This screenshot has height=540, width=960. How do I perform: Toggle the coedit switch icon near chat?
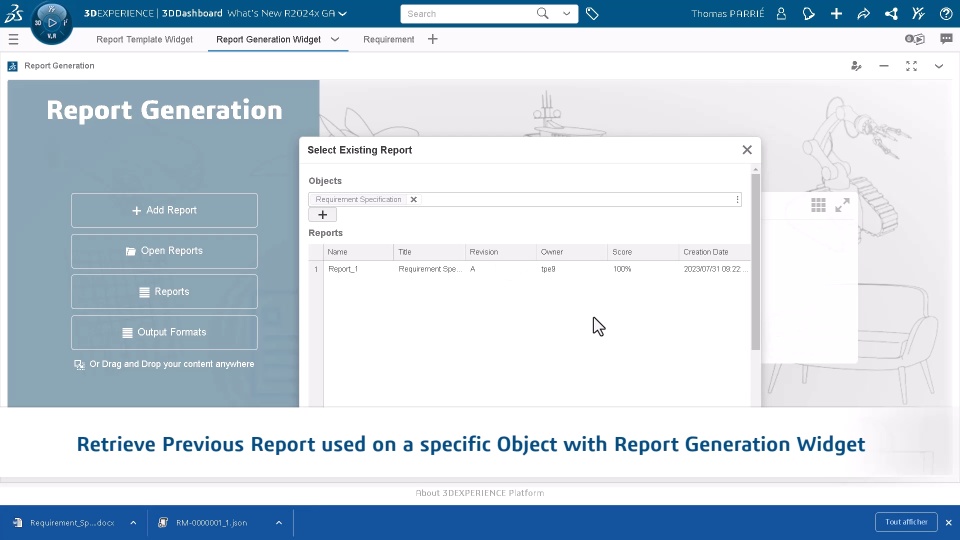[x=915, y=39]
